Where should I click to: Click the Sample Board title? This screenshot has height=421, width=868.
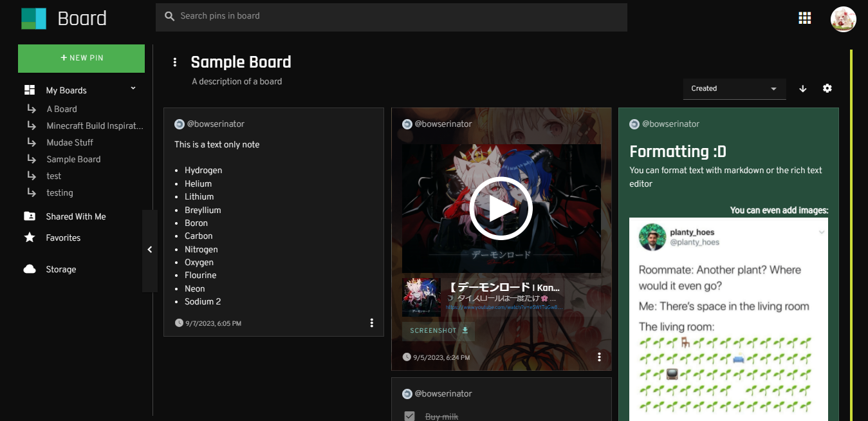tap(241, 62)
